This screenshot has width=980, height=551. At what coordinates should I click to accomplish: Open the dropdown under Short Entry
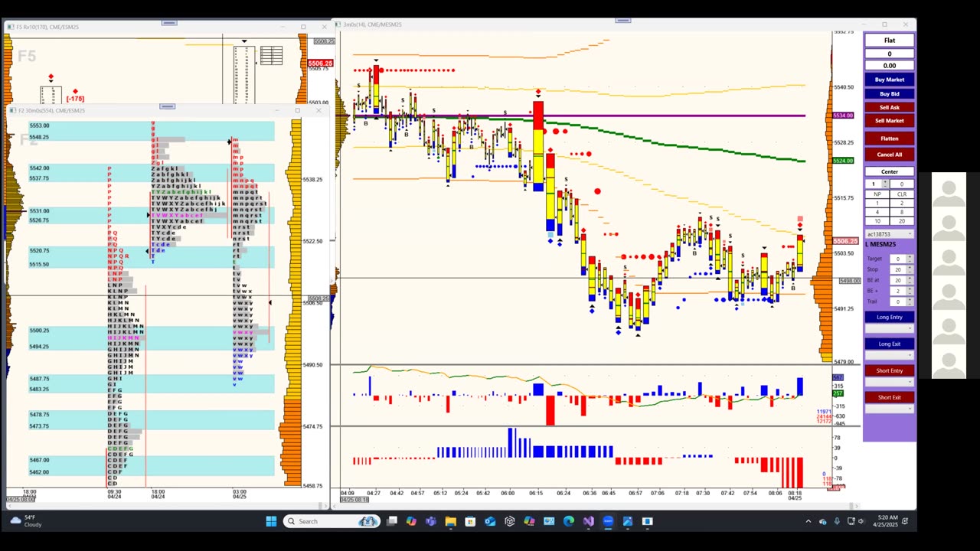point(889,382)
